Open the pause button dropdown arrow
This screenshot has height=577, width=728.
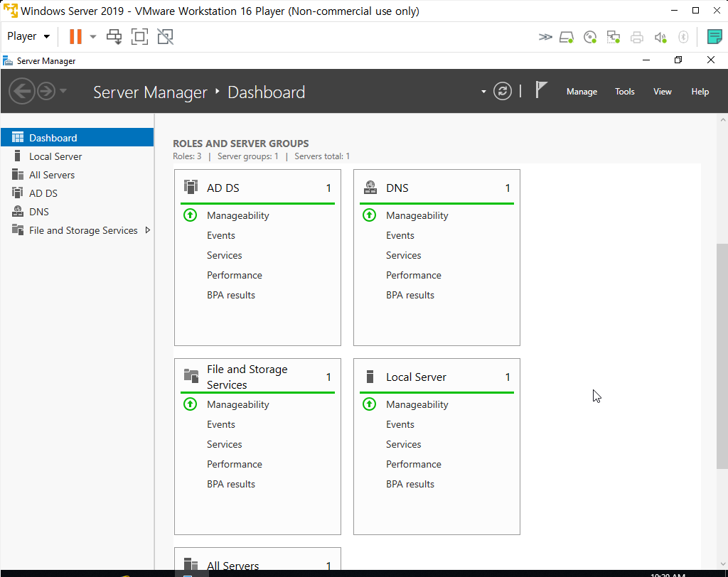click(93, 37)
